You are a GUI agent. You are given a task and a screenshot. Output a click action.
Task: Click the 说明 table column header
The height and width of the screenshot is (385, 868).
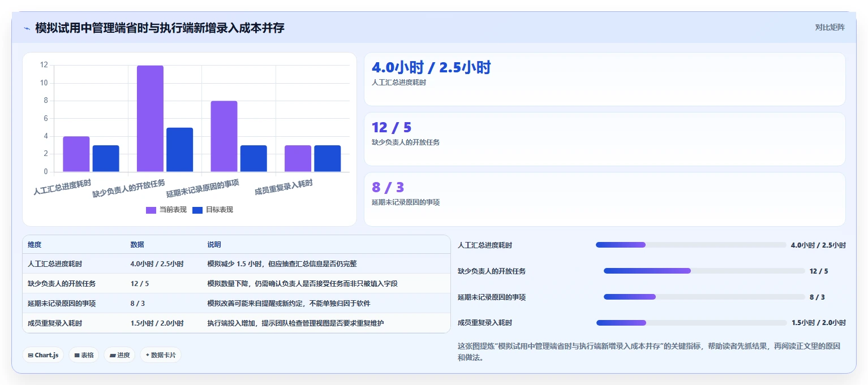(x=214, y=245)
